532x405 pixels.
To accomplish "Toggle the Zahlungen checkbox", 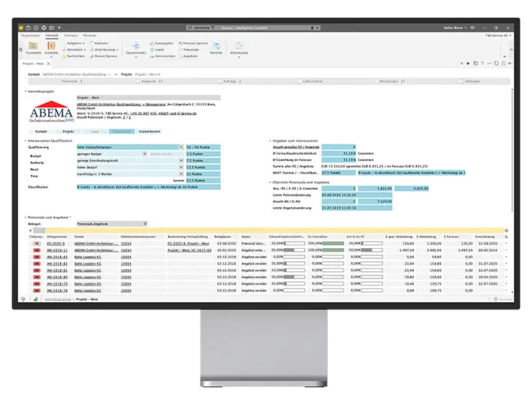I will tap(462, 81).
